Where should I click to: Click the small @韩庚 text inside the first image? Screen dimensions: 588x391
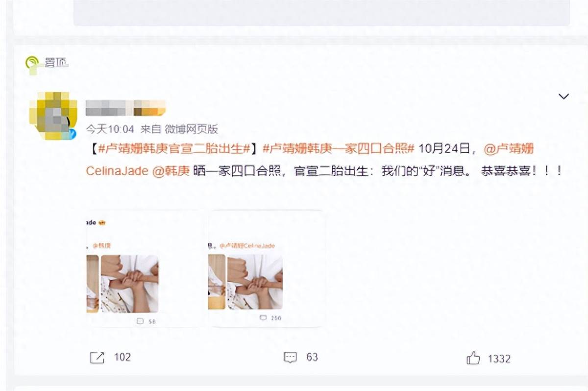(101, 245)
